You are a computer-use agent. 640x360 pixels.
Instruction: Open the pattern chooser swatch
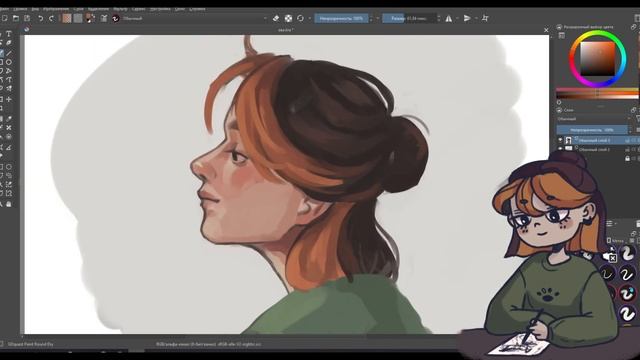(x=78, y=18)
